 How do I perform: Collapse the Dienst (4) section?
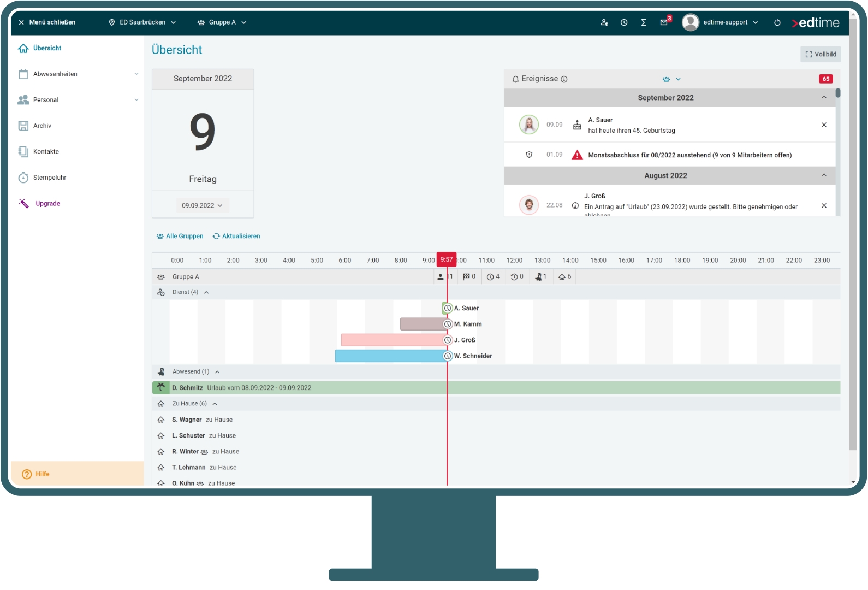pyautogui.click(x=206, y=293)
